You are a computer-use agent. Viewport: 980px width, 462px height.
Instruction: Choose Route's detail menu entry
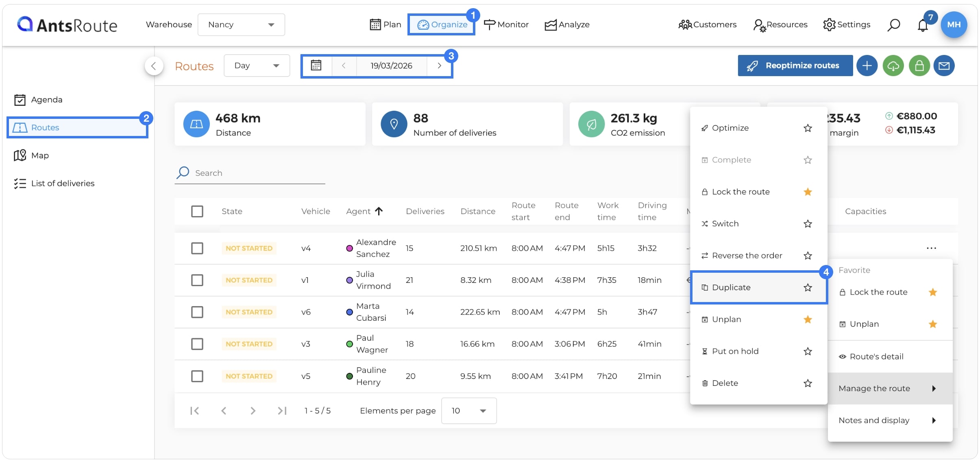click(x=890, y=357)
